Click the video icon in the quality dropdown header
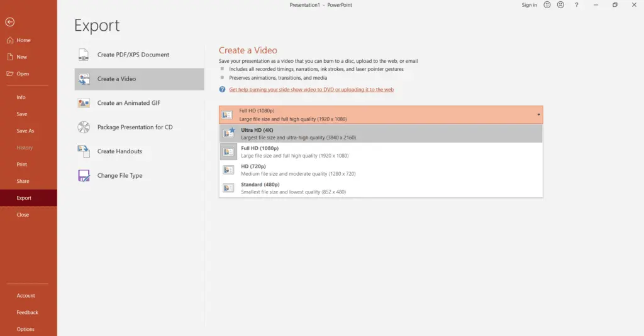This screenshot has width=644, height=336. [x=227, y=115]
